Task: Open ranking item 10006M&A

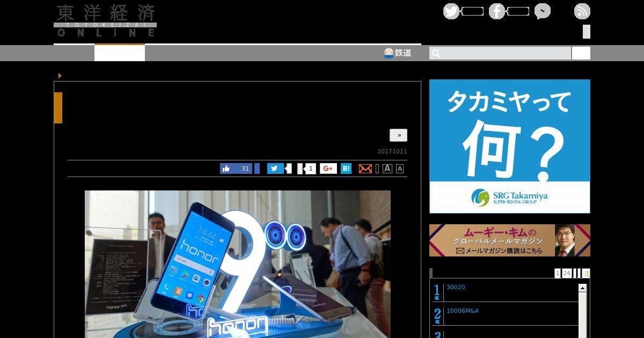Action: click(x=463, y=311)
